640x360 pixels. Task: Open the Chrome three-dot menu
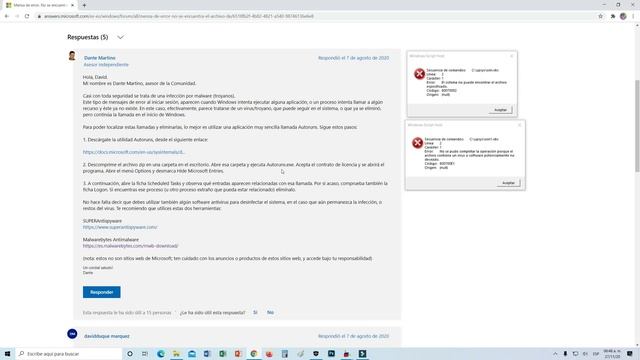(633, 16)
